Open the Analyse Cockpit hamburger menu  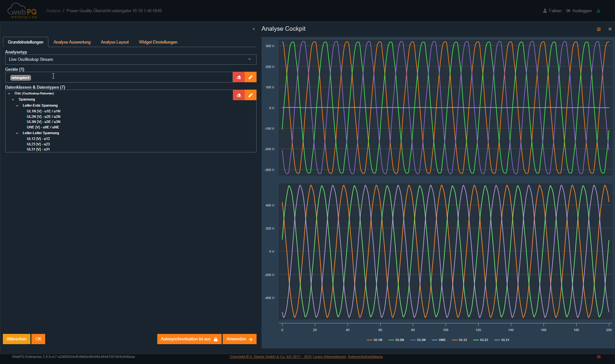(x=598, y=29)
